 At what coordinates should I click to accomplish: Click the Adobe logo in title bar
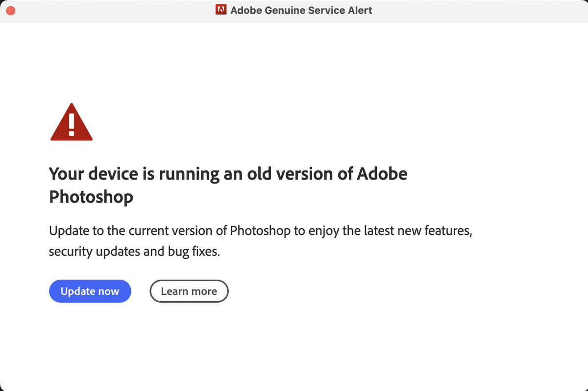click(221, 10)
